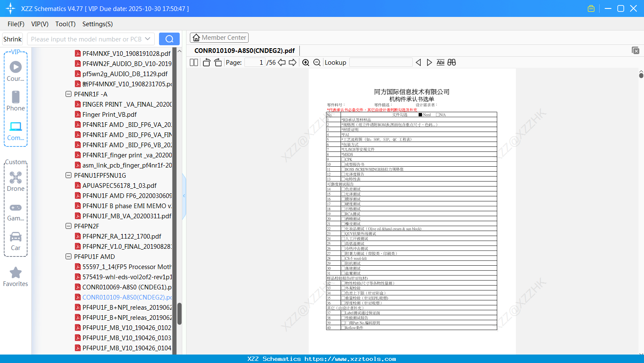Open the Drone category in sidebar
Screen dimensions: 644x363
pyautogui.click(x=16, y=181)
